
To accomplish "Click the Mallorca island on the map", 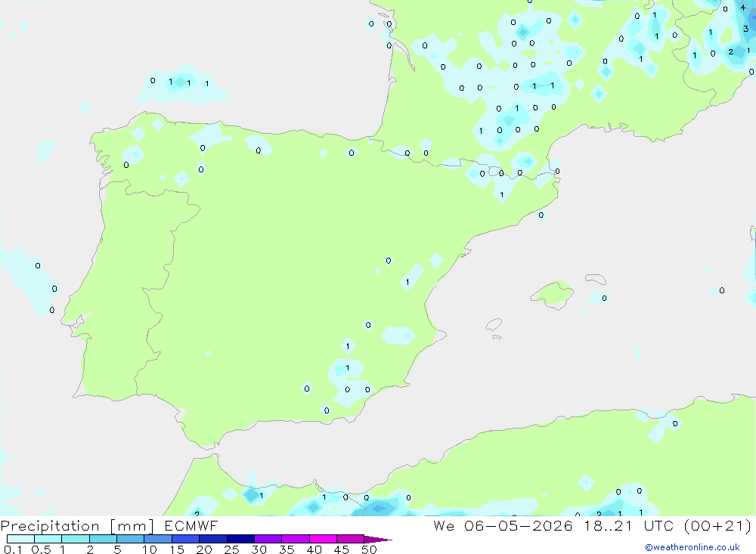I will click(x=553, y=294).
